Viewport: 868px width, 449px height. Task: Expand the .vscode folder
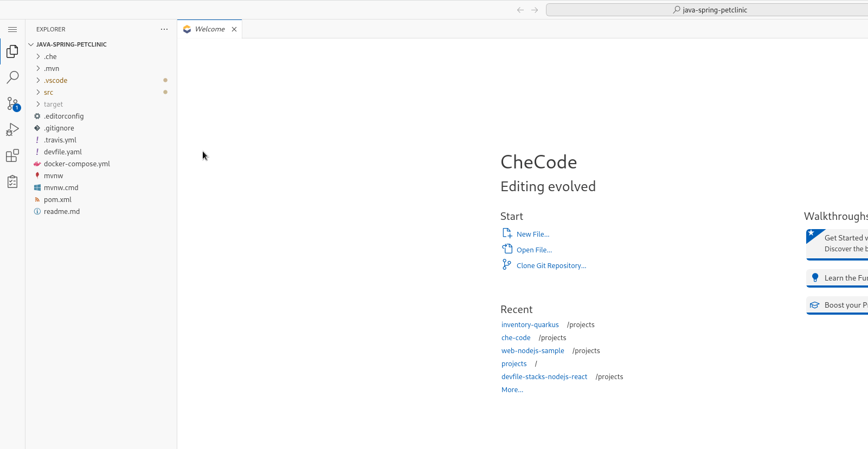coord(101,80)
